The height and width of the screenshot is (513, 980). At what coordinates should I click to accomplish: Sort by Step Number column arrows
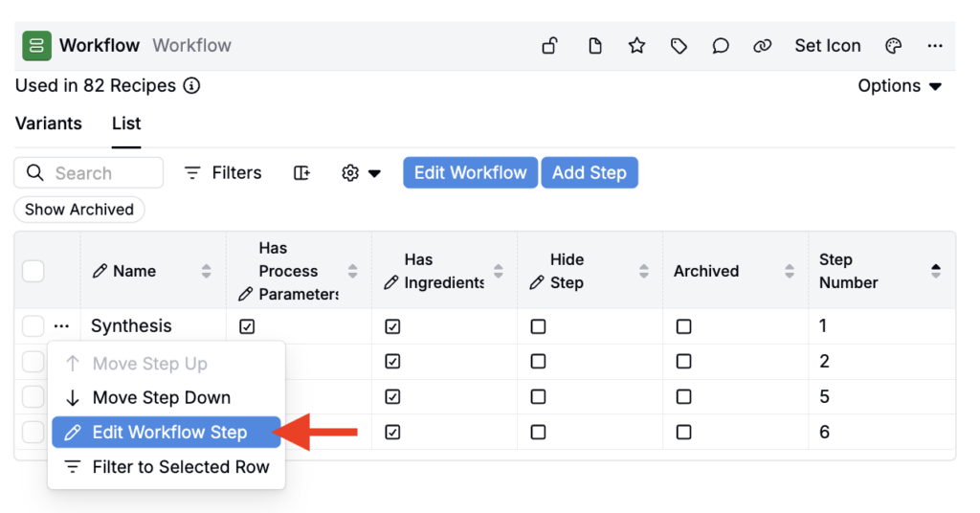(x=936, y=271)
